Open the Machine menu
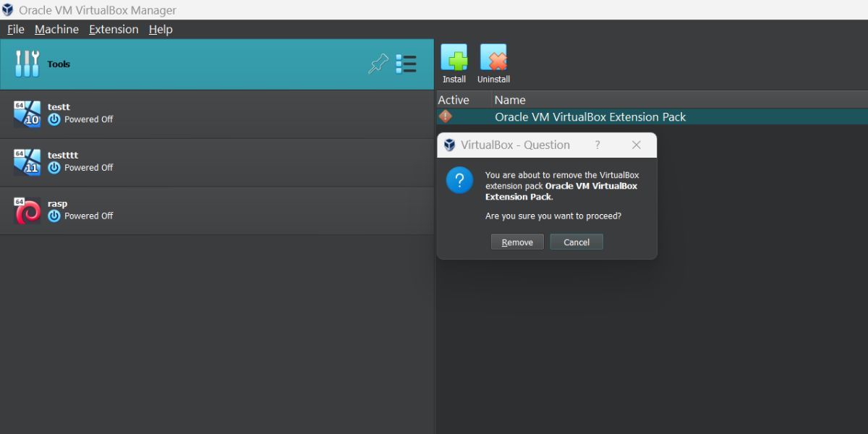The image size is (868, 434). click(56, 29)
